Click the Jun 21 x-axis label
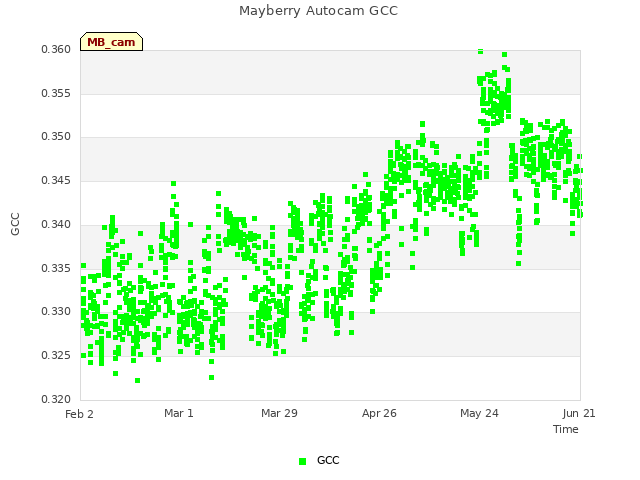 point(579,413)
